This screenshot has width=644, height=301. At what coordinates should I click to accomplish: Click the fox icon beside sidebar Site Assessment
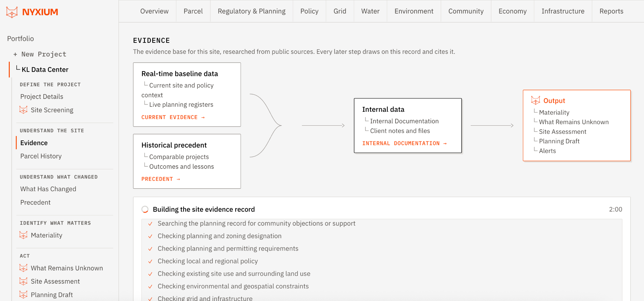click(x=23, y=281)
